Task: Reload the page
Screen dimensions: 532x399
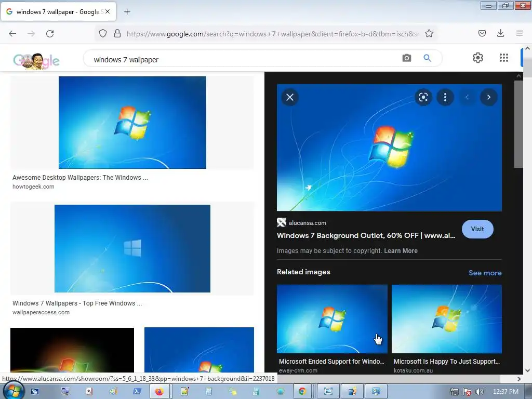Action: tap(50, 34)
